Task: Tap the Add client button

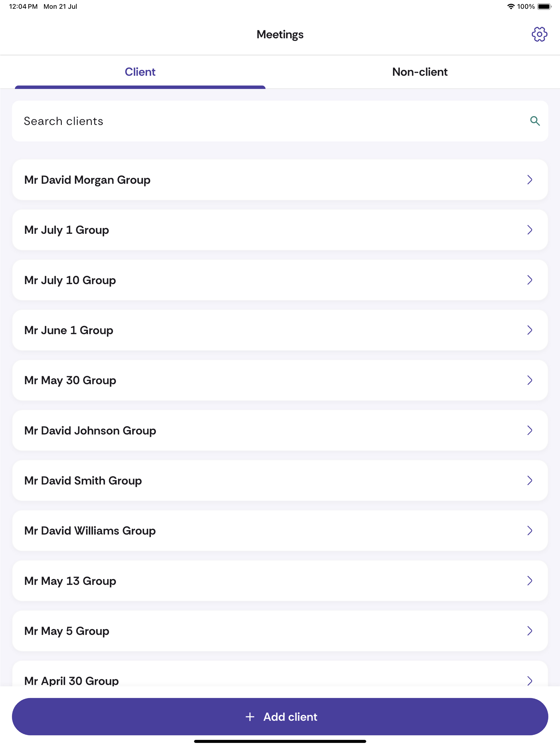Action: pos(280,717)
